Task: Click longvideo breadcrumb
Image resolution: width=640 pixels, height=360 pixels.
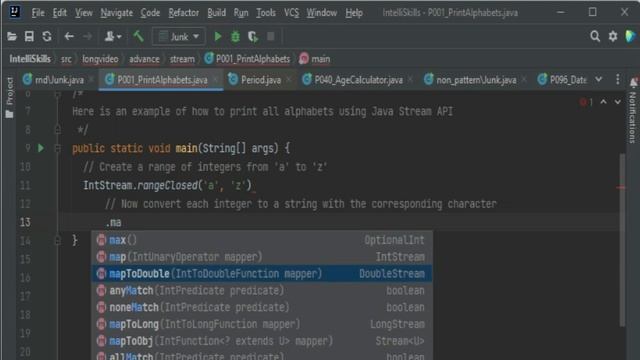Action: (100, 59)
